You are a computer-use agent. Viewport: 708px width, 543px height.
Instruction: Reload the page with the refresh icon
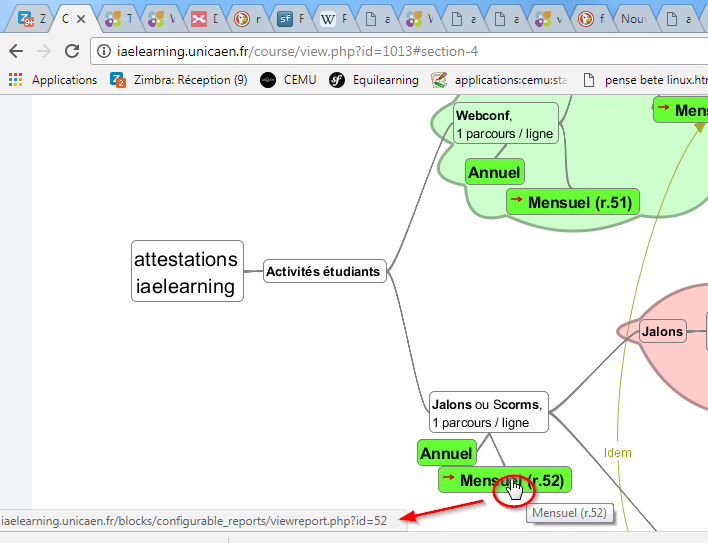pyautogui.click(x=72, y=51)
